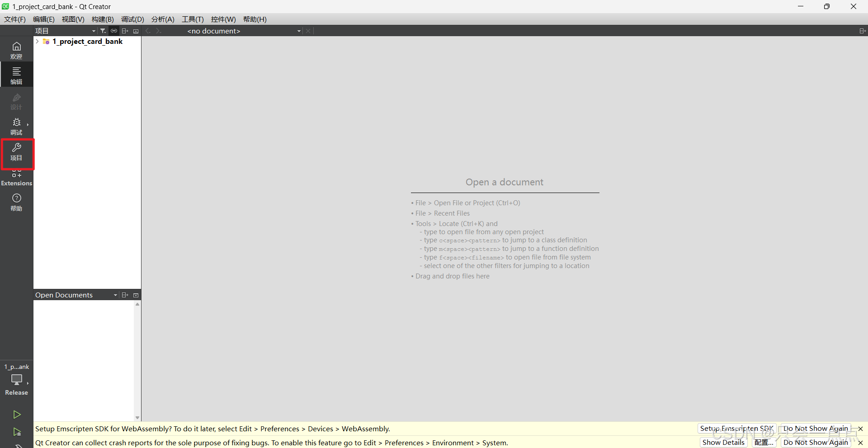Viewport: 868px width, 448px height.
Task: Split the Open Documents panel
Action: (125, 295)
